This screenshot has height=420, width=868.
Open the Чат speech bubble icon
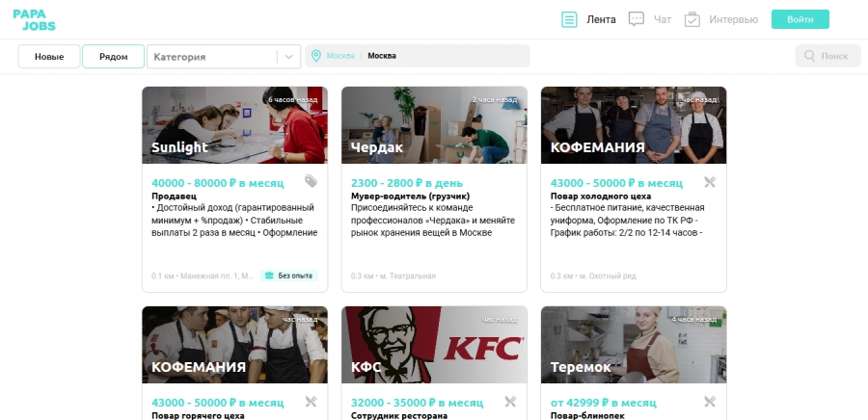(637, 19)
